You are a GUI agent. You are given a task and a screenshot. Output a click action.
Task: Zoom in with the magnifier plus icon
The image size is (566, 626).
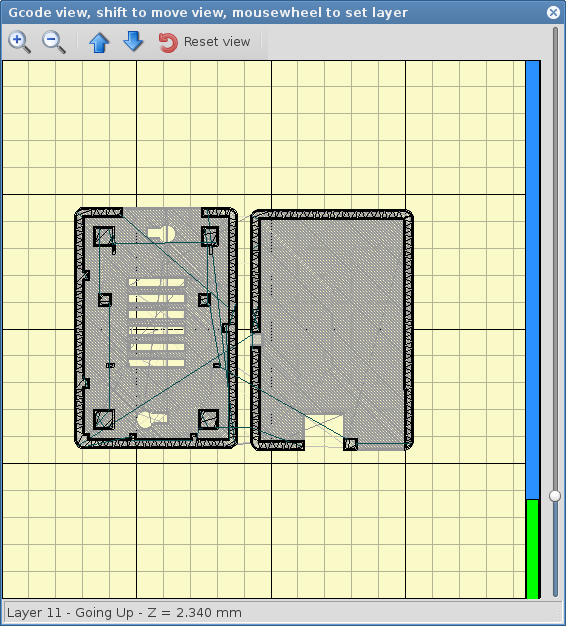(x=20, y=42)
